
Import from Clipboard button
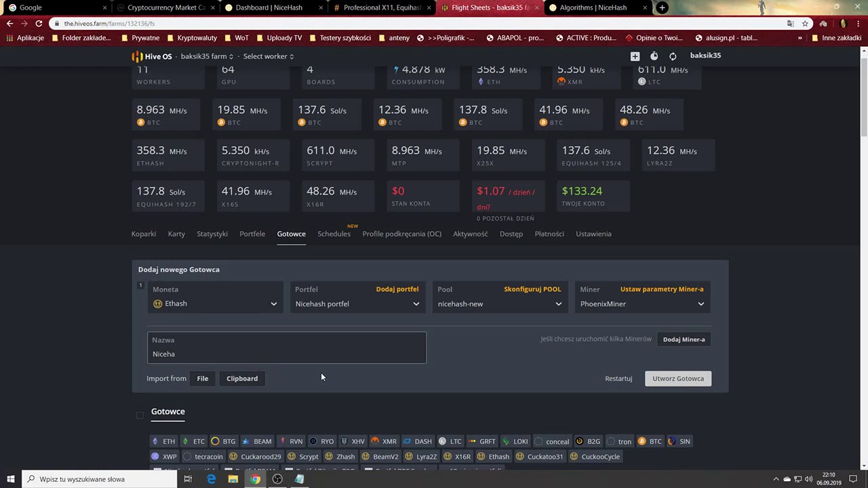[242, 378]
